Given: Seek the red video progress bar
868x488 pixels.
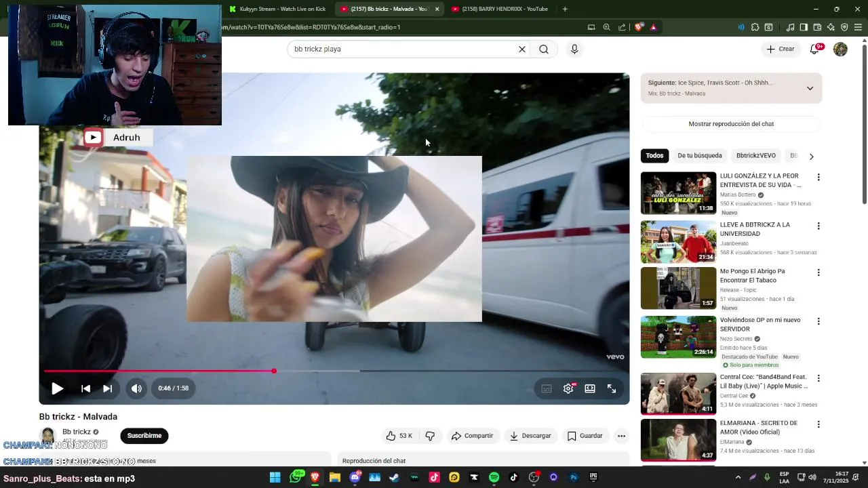Looking at the screenshot, I should coord(334,371).
